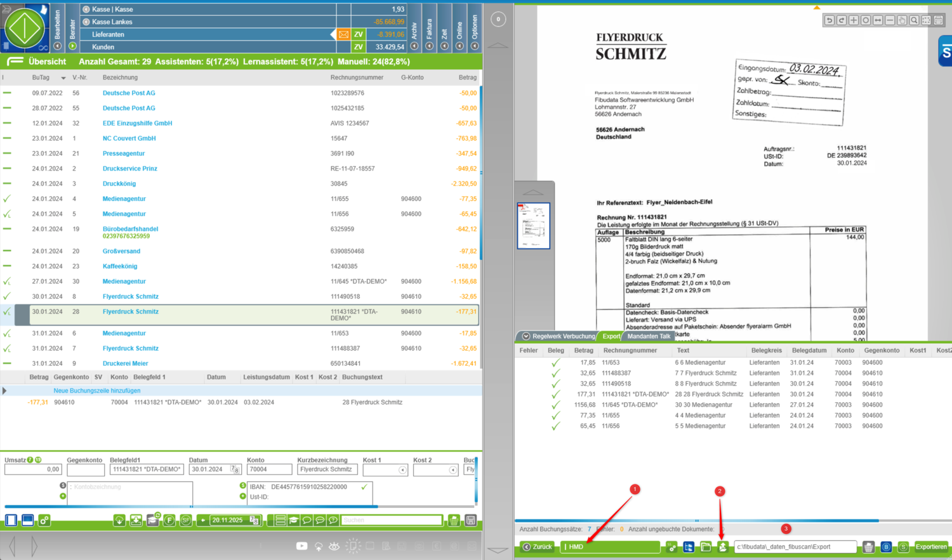
Task: Expand the Neue Buchungszeile hinzufügen row
Action: pyautogui.click(x=5, y=391)
